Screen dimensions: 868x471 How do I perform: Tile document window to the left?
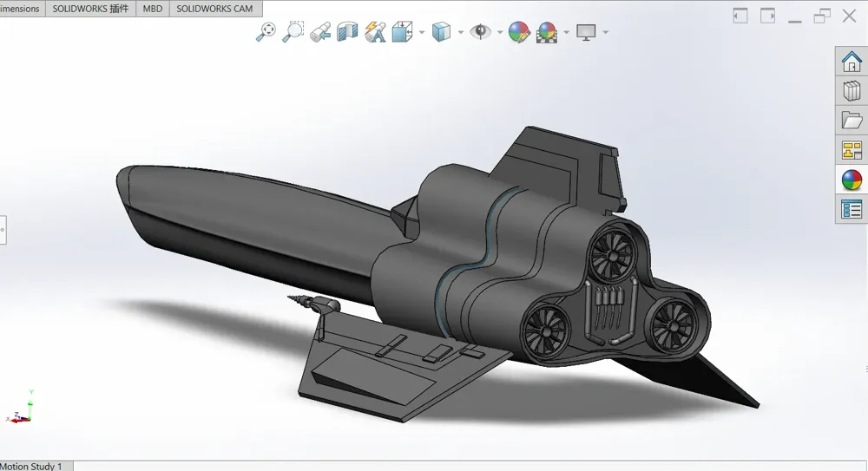click(x=740, y=16)
